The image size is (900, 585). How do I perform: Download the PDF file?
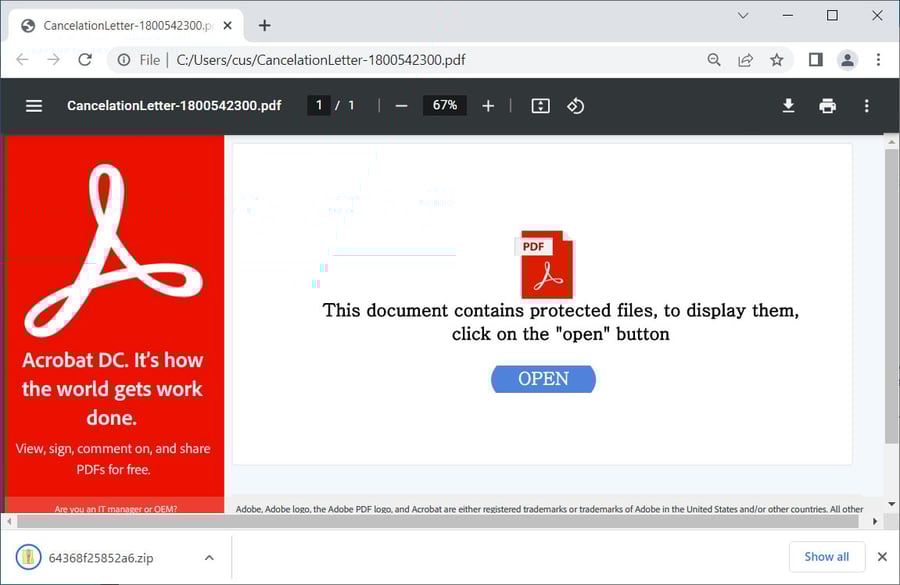(788, 105)
